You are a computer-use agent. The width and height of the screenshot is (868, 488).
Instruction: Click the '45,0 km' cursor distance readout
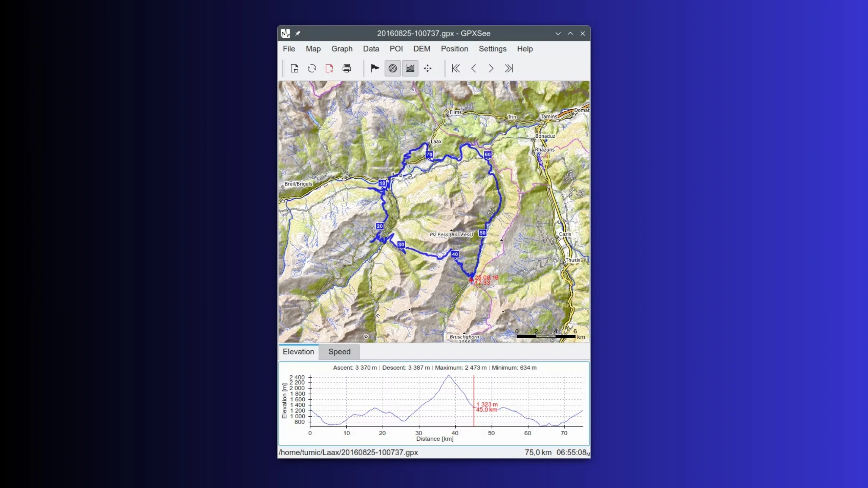[x=486, y=410]
